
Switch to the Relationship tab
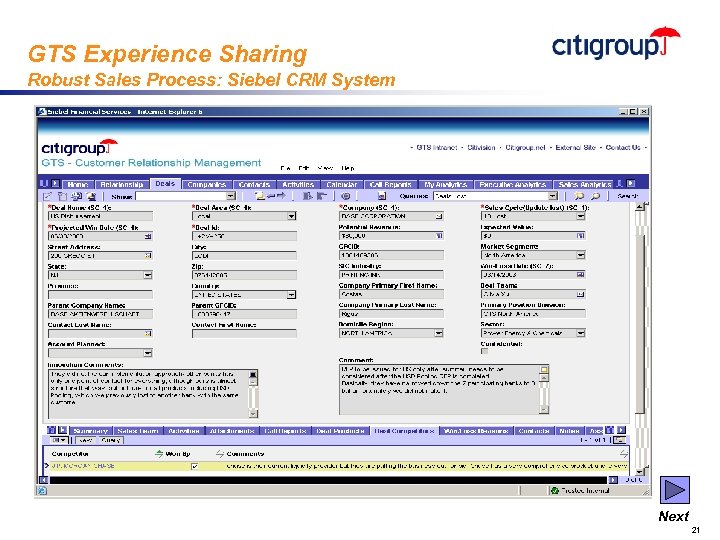point(122,184)
